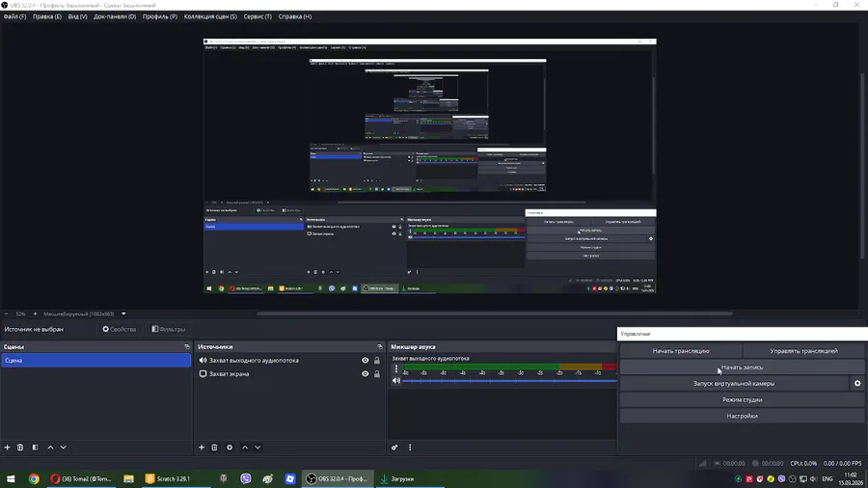Open the preview scaling dropdown

[123, 313]
